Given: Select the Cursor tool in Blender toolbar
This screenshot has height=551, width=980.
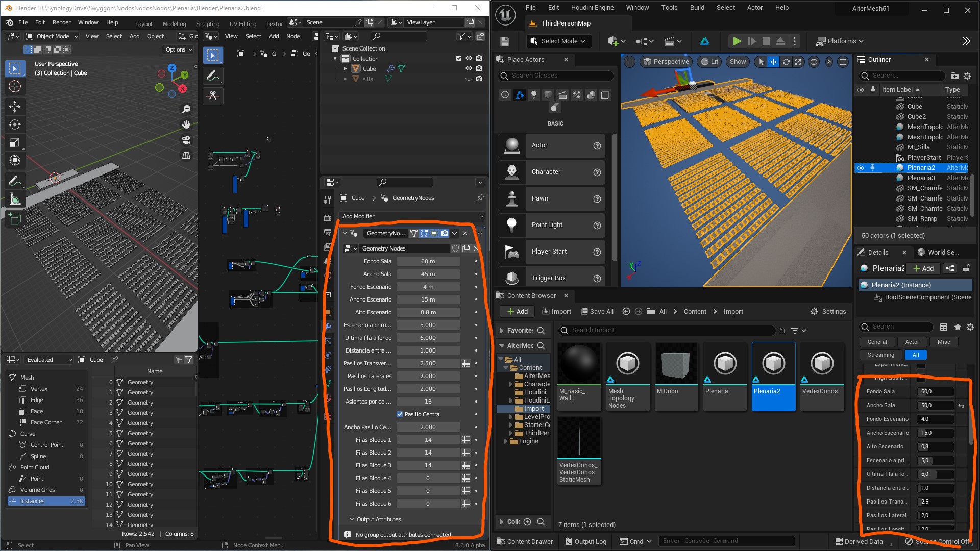Looking at the screenshot, I should [15, 87].
